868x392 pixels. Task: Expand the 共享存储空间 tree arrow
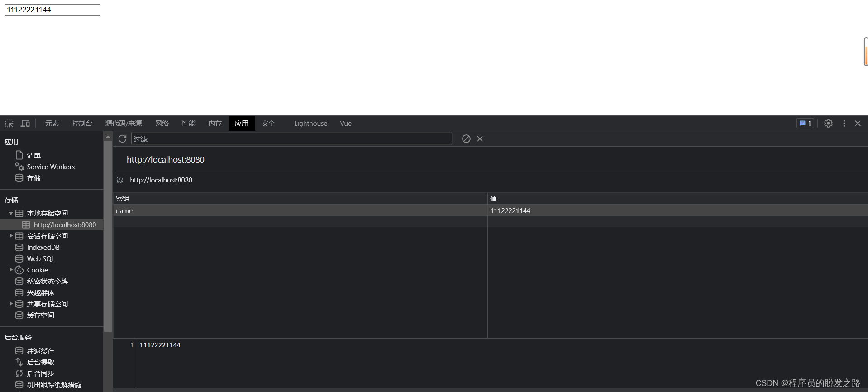pos(10,304)
